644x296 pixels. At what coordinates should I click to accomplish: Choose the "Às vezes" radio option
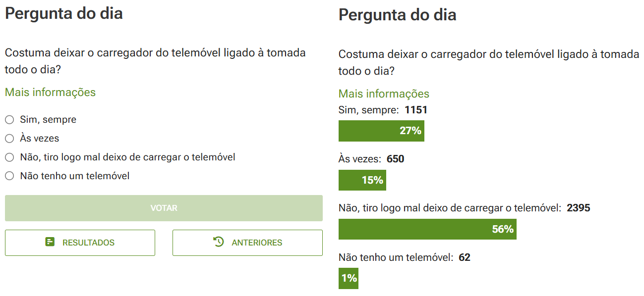[x=9, y=139]
